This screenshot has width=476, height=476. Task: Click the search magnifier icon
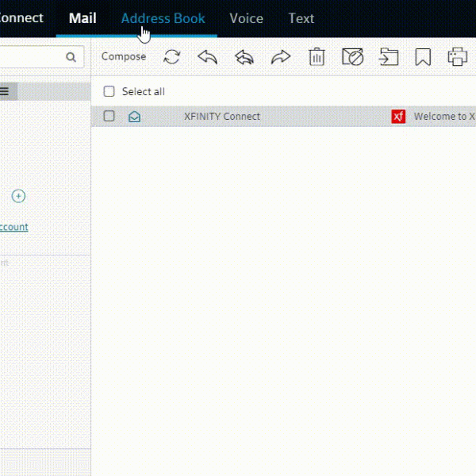coord(71,57)
